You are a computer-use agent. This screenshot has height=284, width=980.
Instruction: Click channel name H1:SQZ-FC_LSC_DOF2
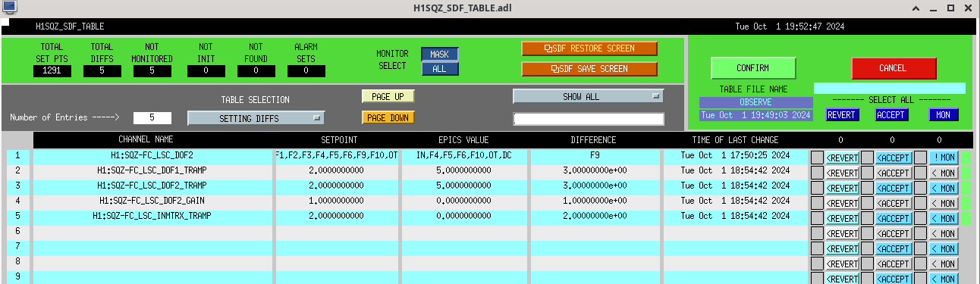(x=152, y=156)
